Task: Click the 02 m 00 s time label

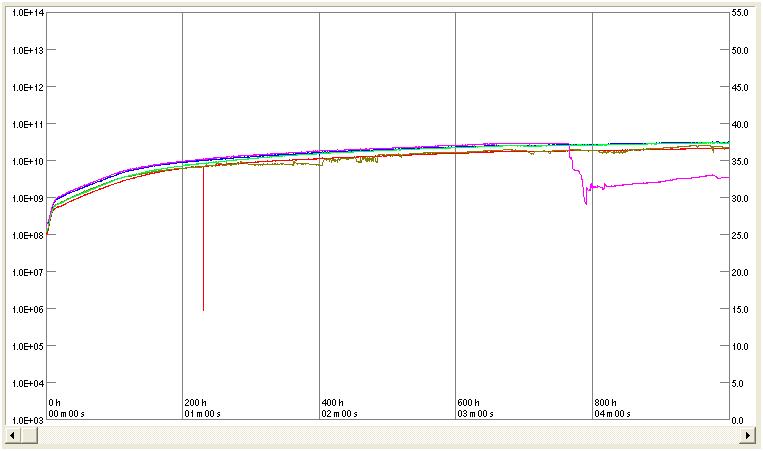Action: pyautogui.click(x=339, y=414)
